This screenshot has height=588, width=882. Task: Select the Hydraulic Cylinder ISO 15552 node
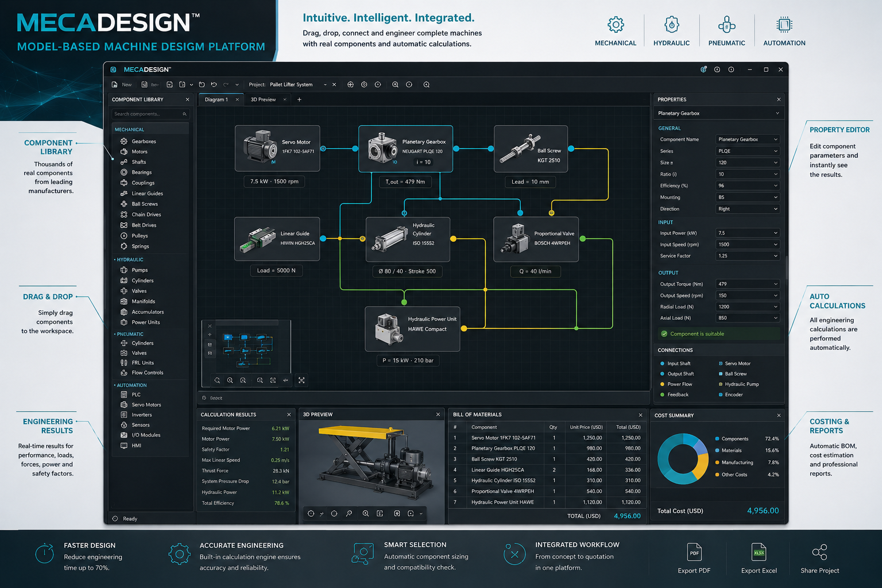(x=408, y=239)
